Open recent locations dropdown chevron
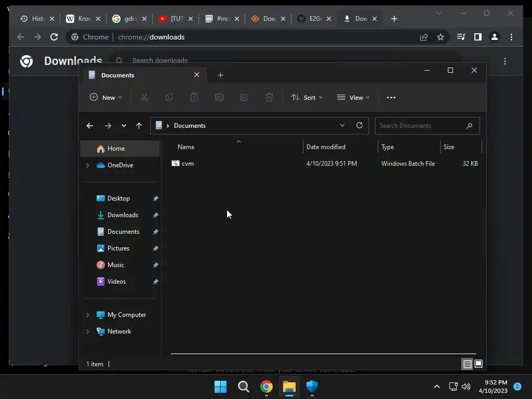The image size is (532, 399). [x=124, y=126]
